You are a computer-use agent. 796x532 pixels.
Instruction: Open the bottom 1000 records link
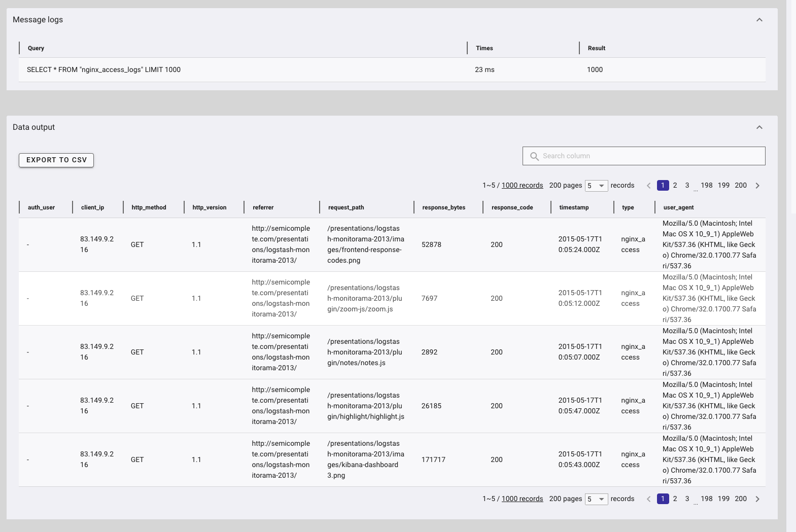pyautogui.click(x=522, y=499)
